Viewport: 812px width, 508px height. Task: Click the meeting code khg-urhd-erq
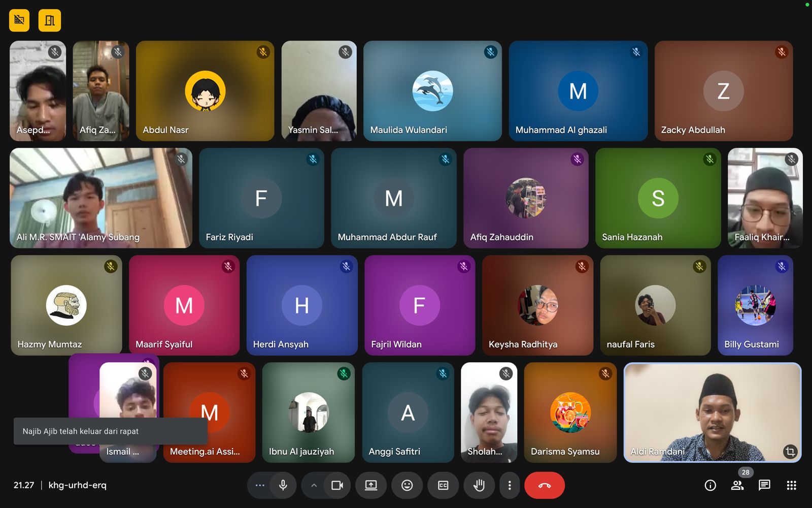click(77, 485)
